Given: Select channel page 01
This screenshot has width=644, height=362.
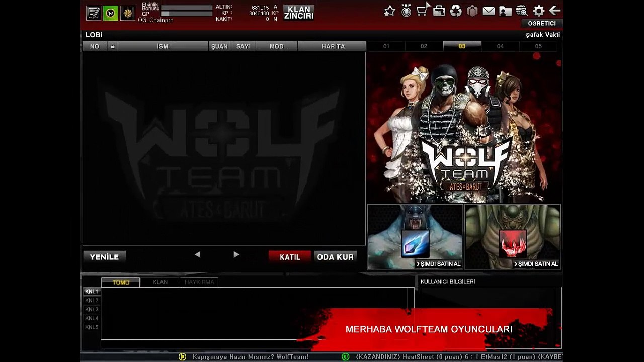Looking at the screenshot, I should 386,46.
